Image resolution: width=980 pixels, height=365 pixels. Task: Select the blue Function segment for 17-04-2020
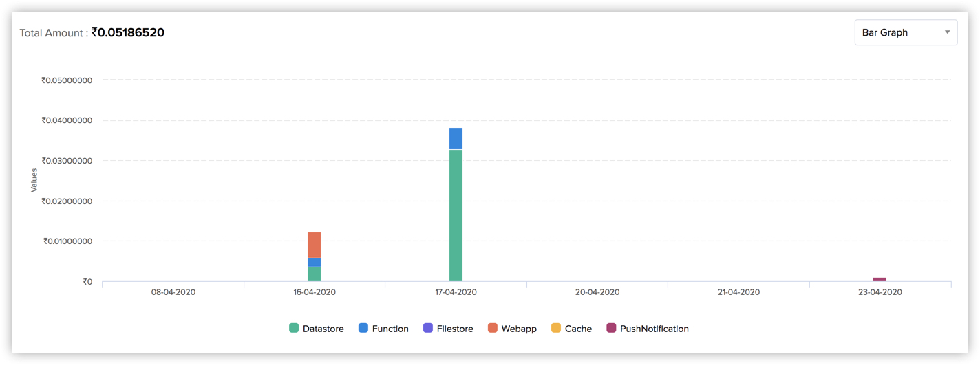(456, 138)
